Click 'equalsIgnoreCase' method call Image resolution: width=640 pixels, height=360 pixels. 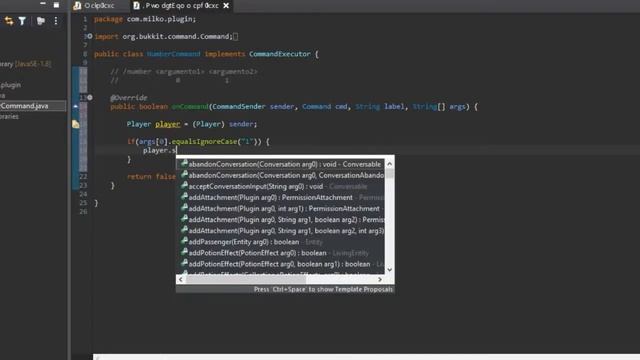[x=204, y=142]
